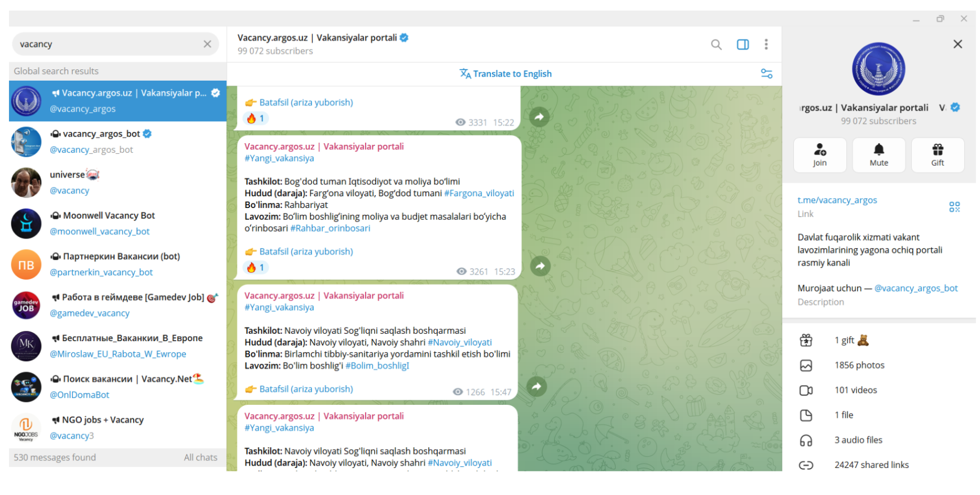This screenshot has height=495, width=980.
Task: Open Moonwell Vacancy Bot result
Action: click(117, 223)
